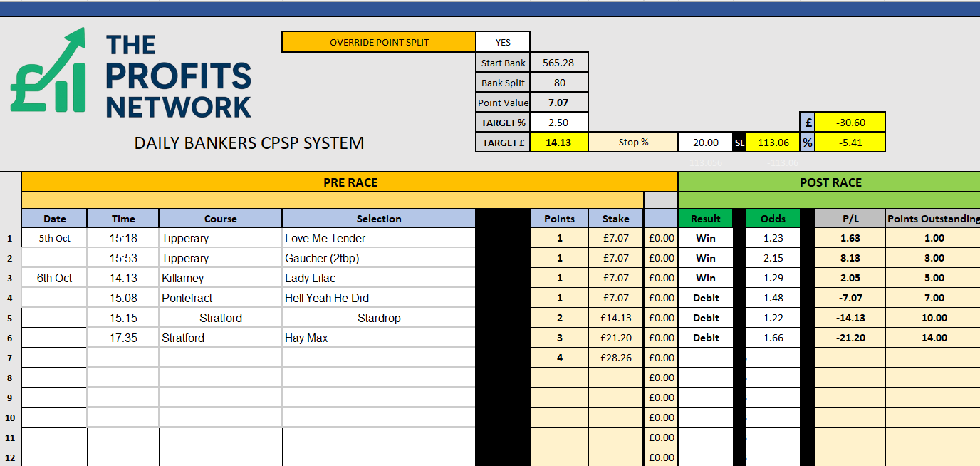Click the green POST RACE header

coord(830,182)
